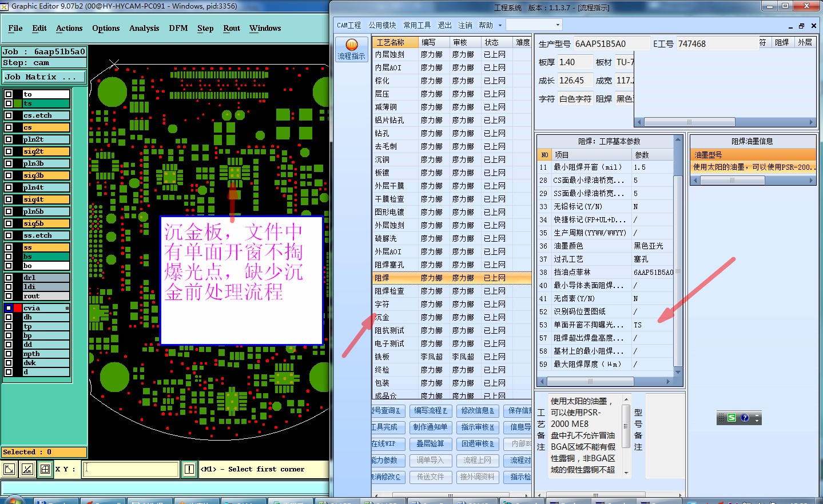Image resolution: width=823 pixels, height=504 pixels.
Task: Click down arrow of 工艺备注 text scrollbar
Action: (626, 473)
